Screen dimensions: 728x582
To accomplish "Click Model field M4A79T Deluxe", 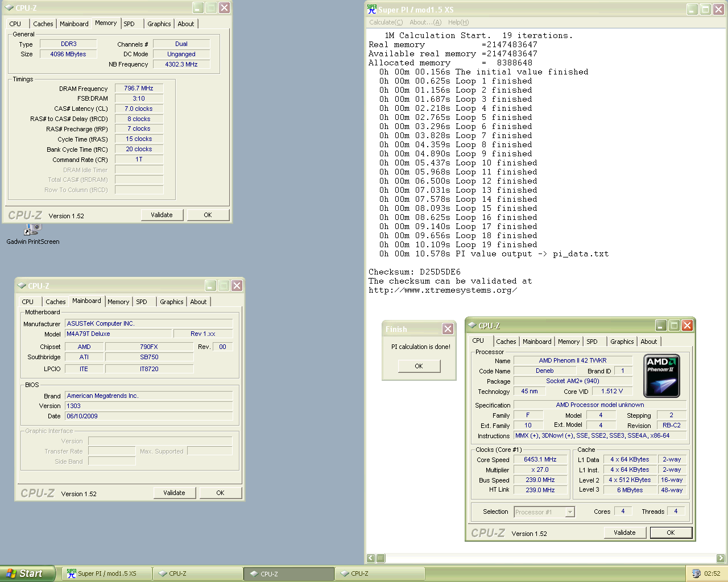I will coord(118,334).
